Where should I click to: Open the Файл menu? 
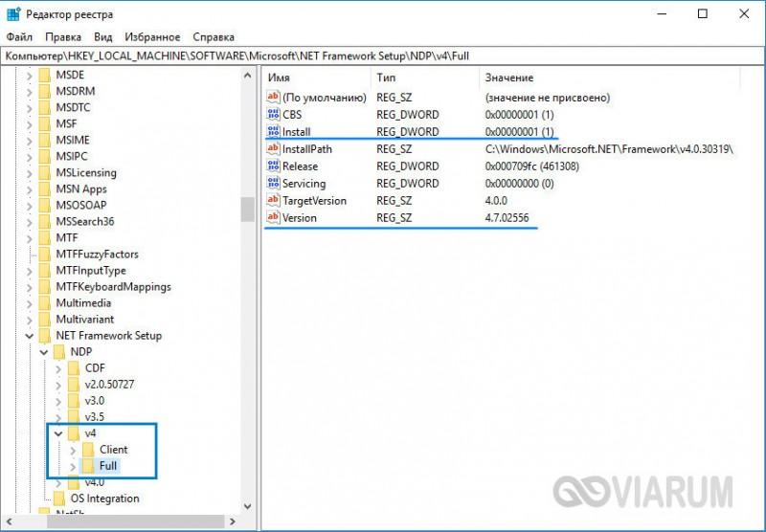click(19, 37)
